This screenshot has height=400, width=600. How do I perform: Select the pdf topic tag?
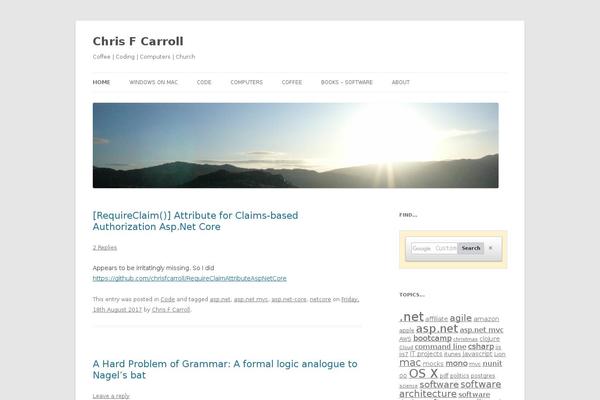[443, 376]
